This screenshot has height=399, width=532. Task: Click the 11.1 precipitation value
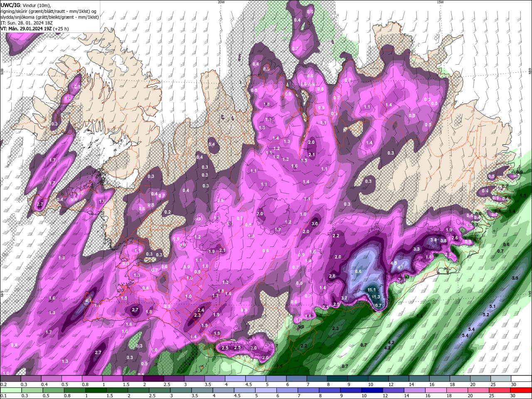[x=372, y=290]
